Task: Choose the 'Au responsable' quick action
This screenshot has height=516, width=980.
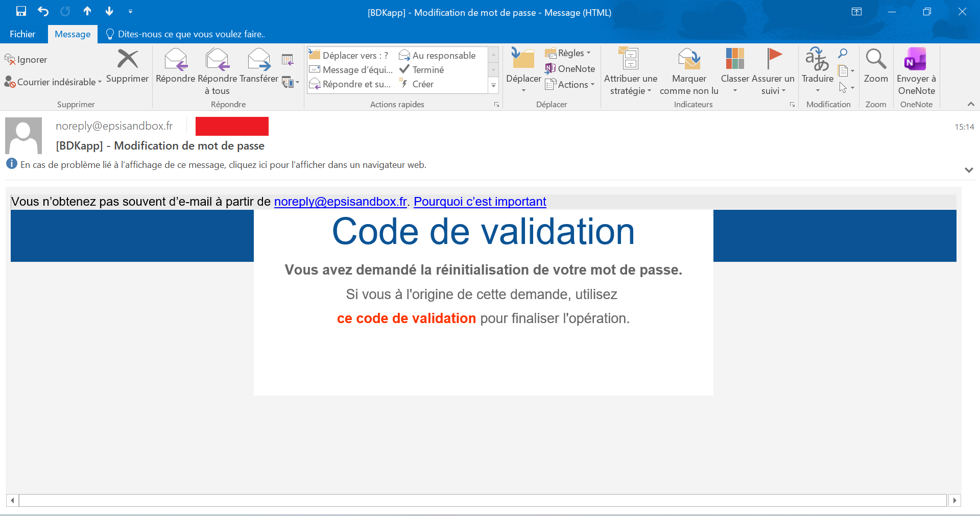Action: pos(438,55)
